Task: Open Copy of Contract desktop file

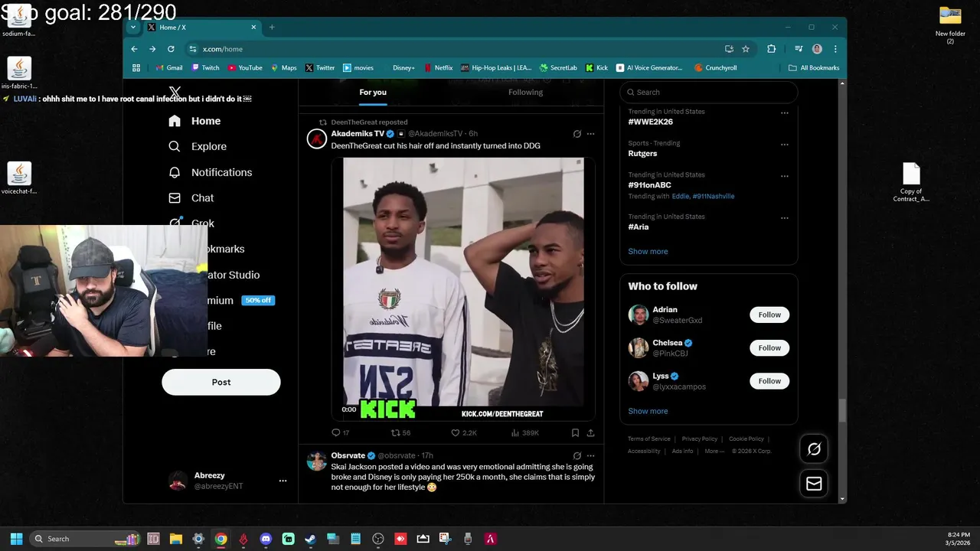Action: [x=911, y=182]
